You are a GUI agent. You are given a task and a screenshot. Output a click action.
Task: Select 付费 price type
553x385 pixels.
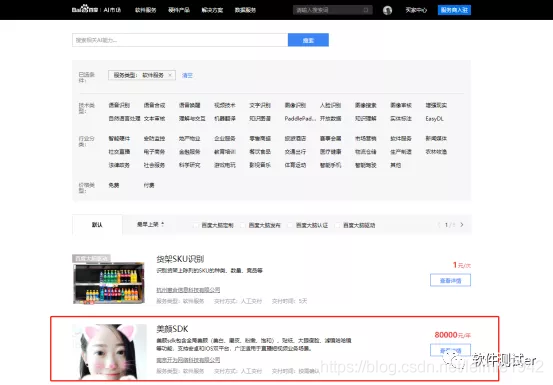(x=149, y=185)
